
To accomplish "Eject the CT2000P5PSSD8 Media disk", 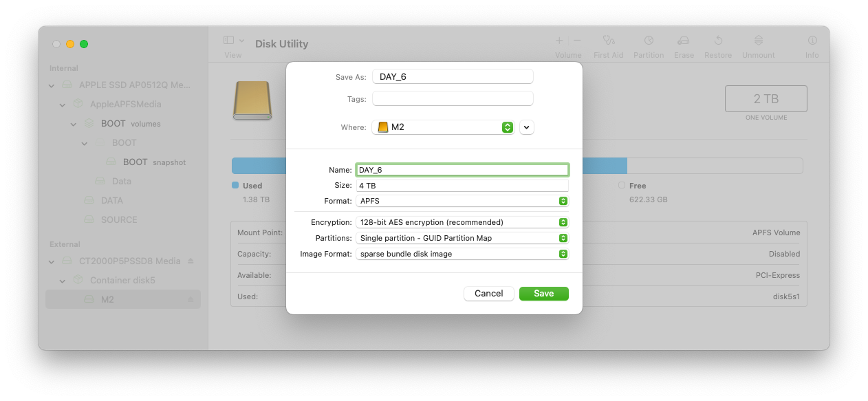I will pyautogui.click(x=191, y=261).
